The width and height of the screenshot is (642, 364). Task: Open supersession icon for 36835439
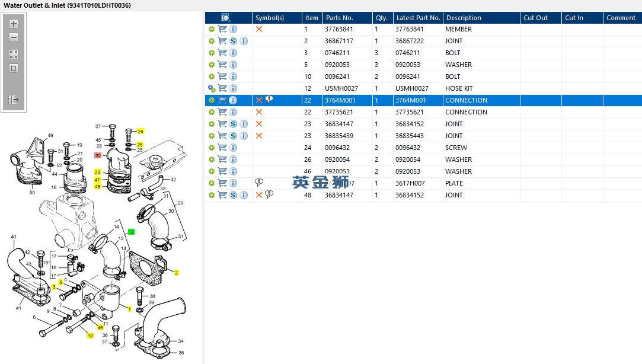tap(233, 136)
